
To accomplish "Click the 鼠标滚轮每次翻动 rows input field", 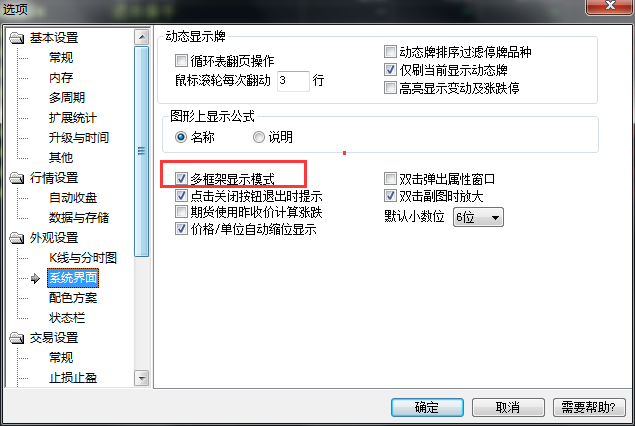I will 293,81.
